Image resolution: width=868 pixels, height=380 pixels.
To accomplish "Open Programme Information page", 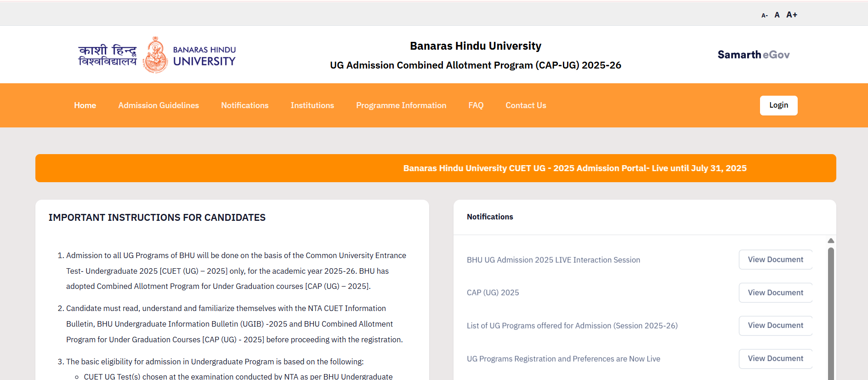I will (x=401, y=105).
